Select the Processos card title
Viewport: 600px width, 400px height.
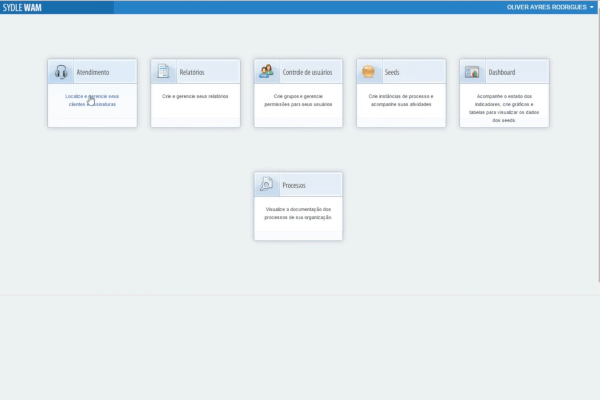pos(294,186)
